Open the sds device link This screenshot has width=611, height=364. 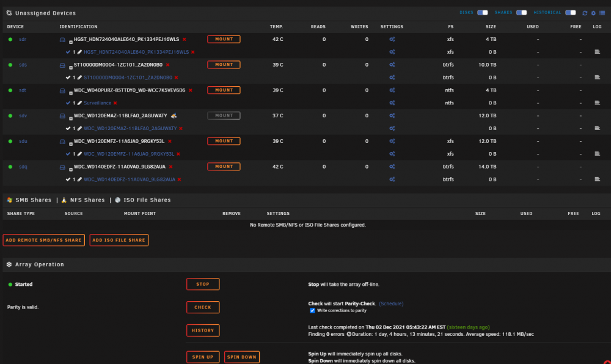click(x=23, y=65)
